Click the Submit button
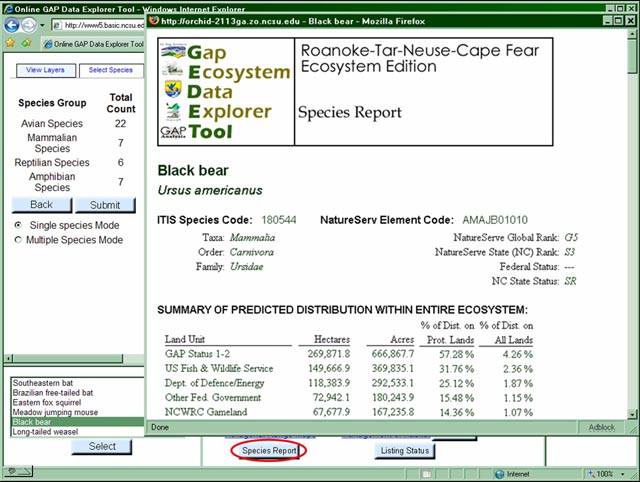 (105, 205)
